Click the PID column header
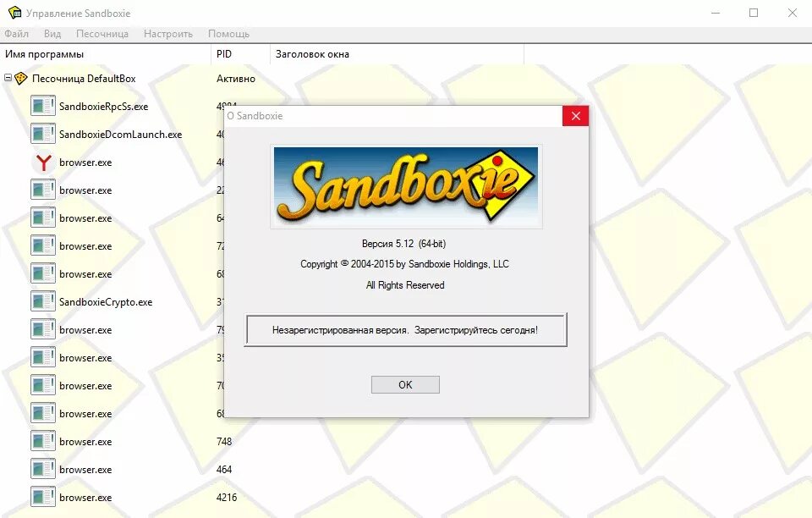 (241, 54)
